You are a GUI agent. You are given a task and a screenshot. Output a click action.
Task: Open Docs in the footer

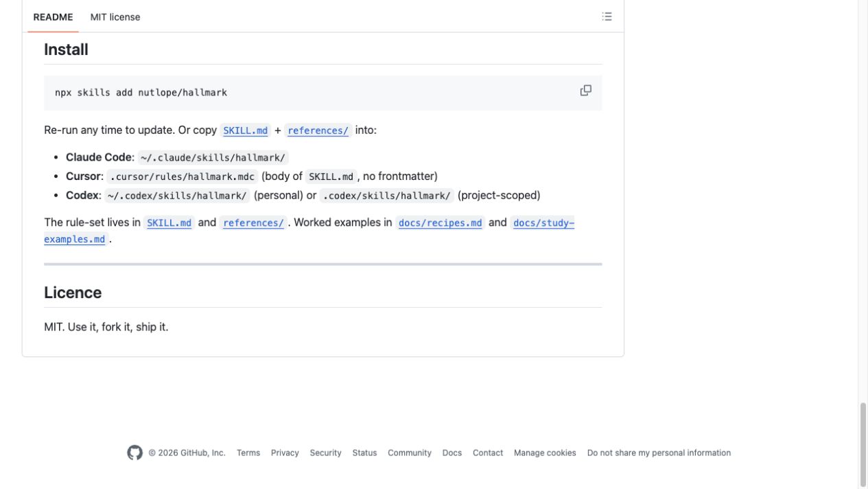452,453
